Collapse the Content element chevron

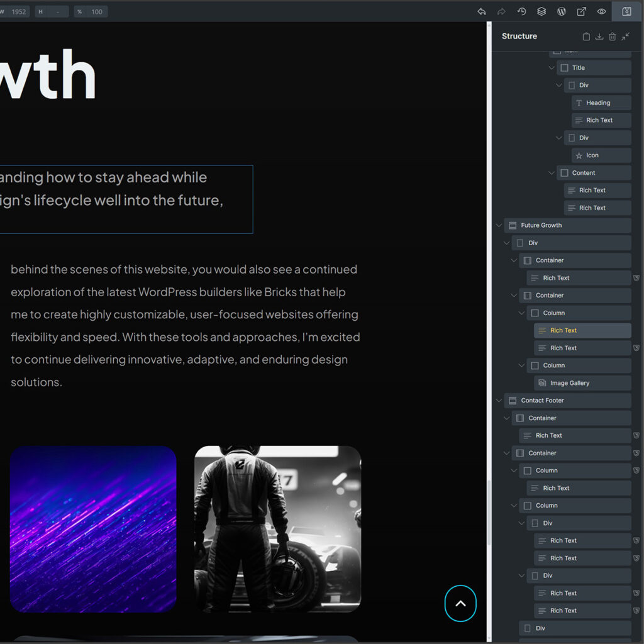[x=552, y=173]
